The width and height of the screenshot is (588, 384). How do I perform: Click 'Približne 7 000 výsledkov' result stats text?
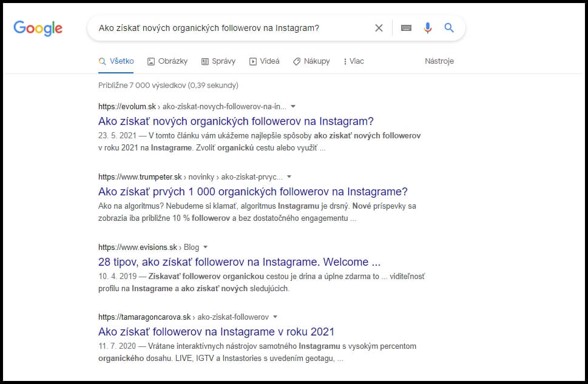click(168, 85)
